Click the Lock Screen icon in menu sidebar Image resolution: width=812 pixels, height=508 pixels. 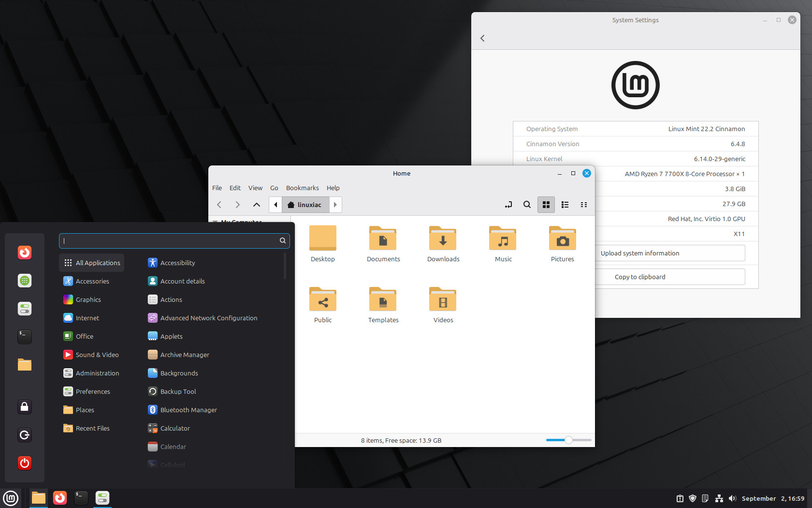click(25, 407)
